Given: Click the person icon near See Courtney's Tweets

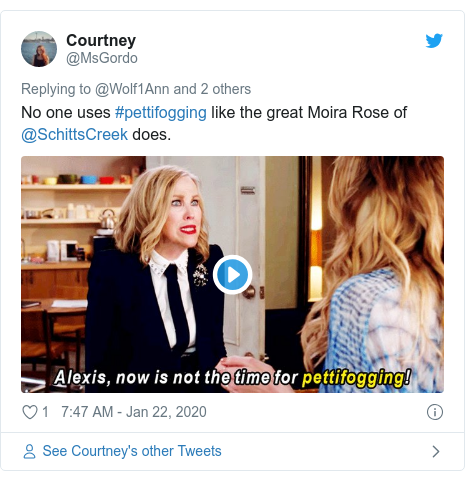Looking at the screenshot, I should click(x=29, y=451).
